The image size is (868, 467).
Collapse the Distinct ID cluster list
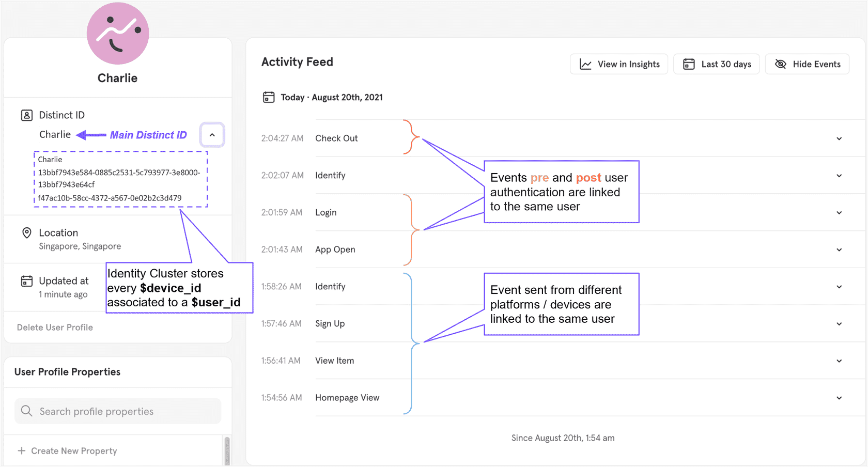point(212,135)
